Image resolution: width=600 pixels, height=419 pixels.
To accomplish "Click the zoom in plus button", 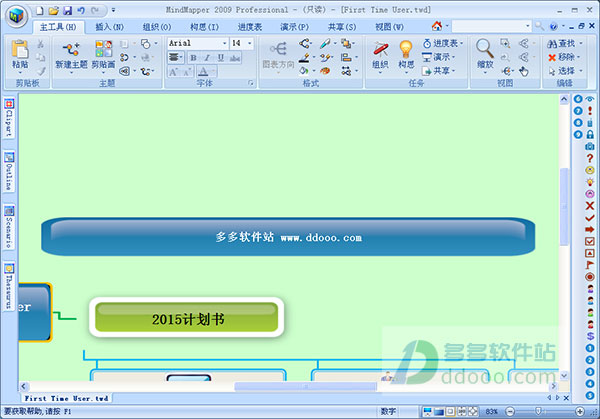I will click(x=580, y=411).
